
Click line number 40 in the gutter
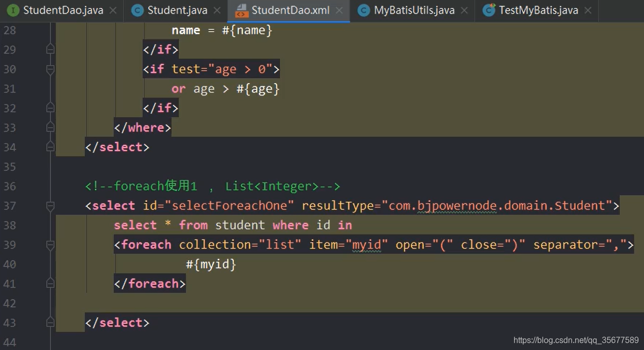pos(9,264)
